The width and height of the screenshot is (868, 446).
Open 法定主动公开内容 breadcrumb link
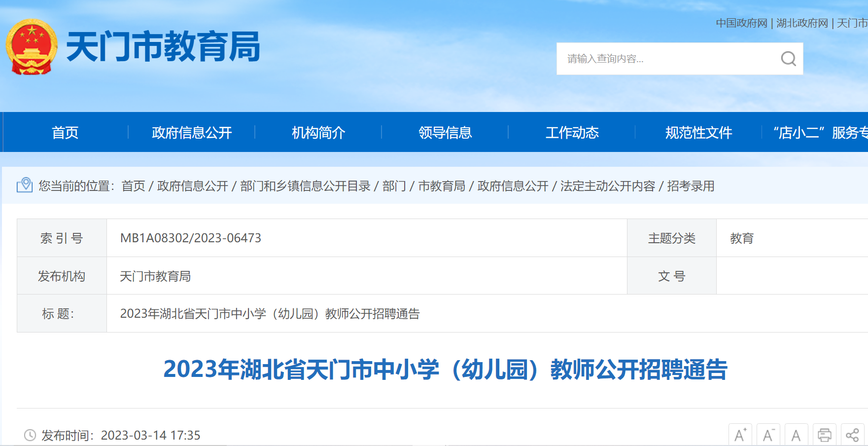(x=608, y=186)
